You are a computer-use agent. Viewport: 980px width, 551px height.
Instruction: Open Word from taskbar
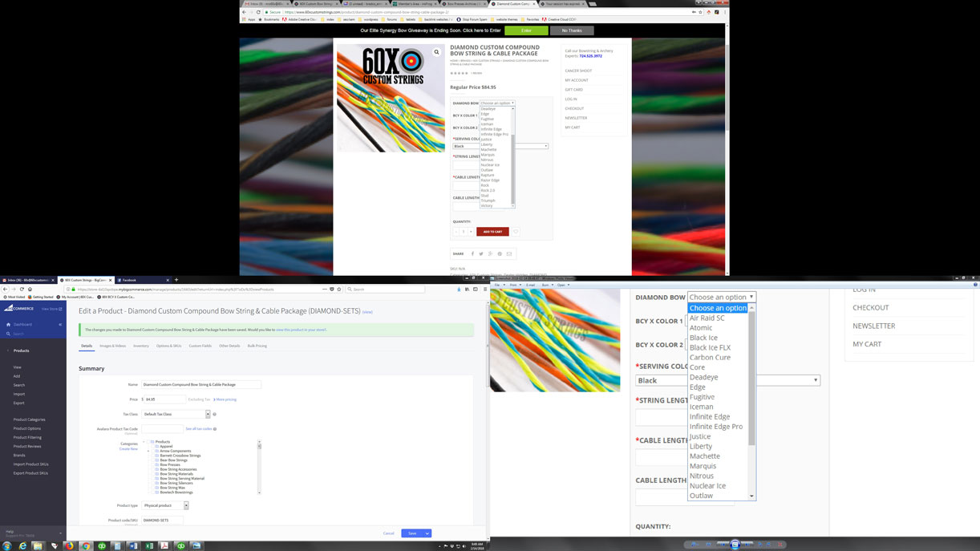132,545
